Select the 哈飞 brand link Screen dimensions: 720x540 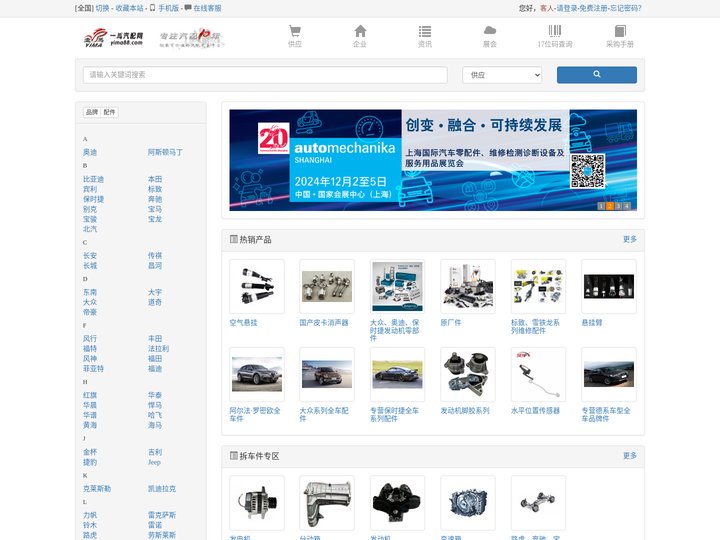[x=155, y=415]
